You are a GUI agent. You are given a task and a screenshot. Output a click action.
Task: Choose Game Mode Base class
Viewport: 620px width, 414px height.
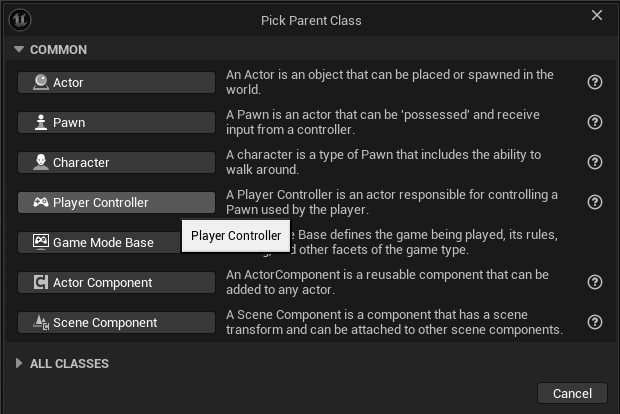[x=98, y=242]
